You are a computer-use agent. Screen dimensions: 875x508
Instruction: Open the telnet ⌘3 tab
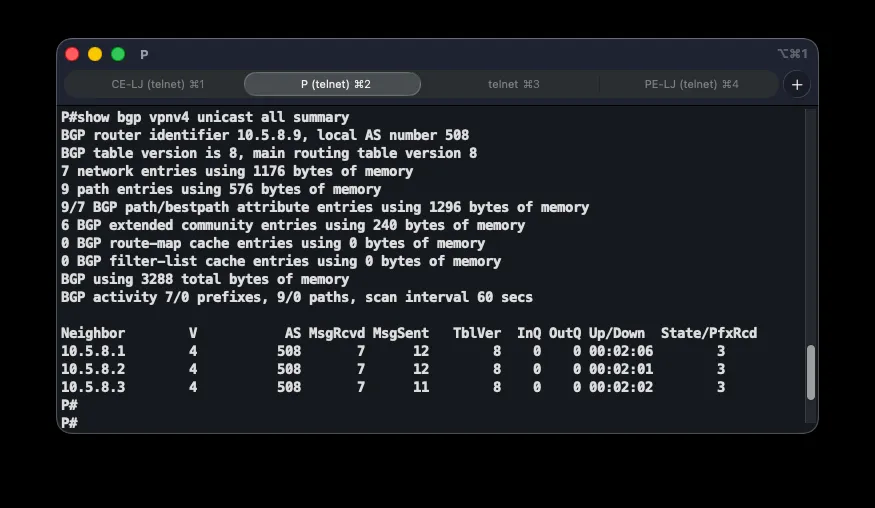513,84
